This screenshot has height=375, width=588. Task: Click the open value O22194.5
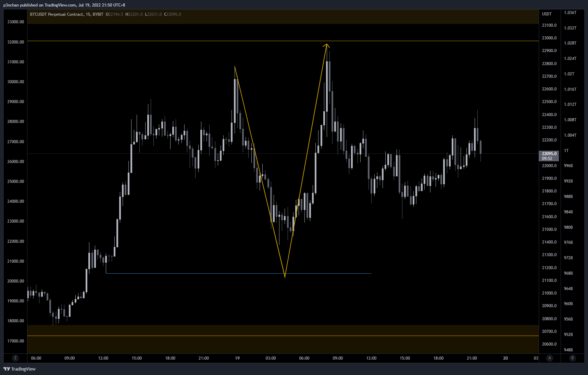(x=114, y=14)
